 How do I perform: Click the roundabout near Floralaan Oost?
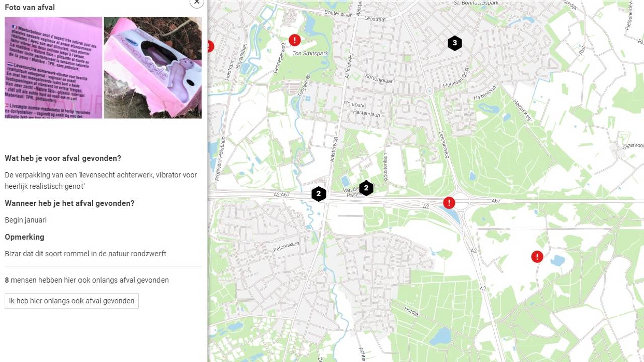429,92
